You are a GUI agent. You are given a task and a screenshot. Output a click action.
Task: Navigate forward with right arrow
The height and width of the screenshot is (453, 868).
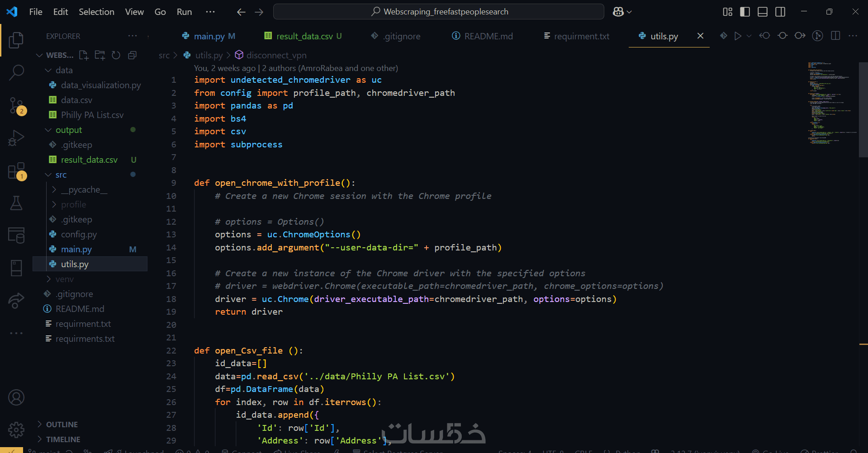(x=259, y=12)
